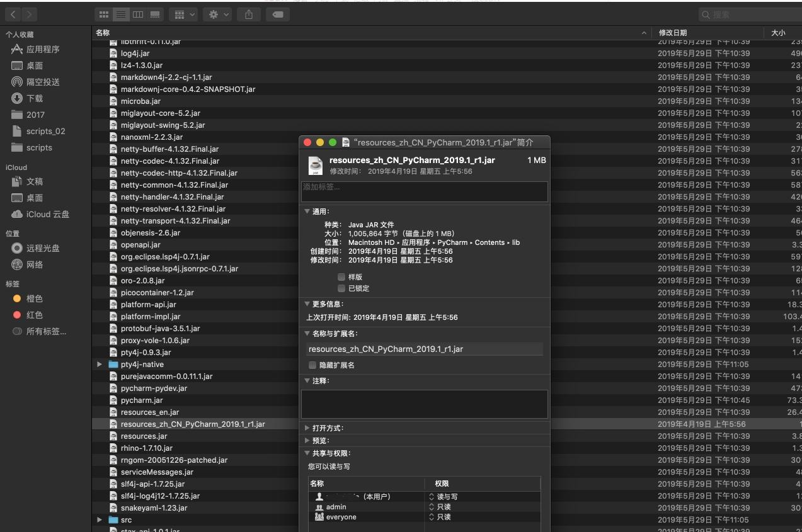Click the Share toolbar icon
Image resolution: width=802 pixels, height=532 pixels.
click(249, 14)
